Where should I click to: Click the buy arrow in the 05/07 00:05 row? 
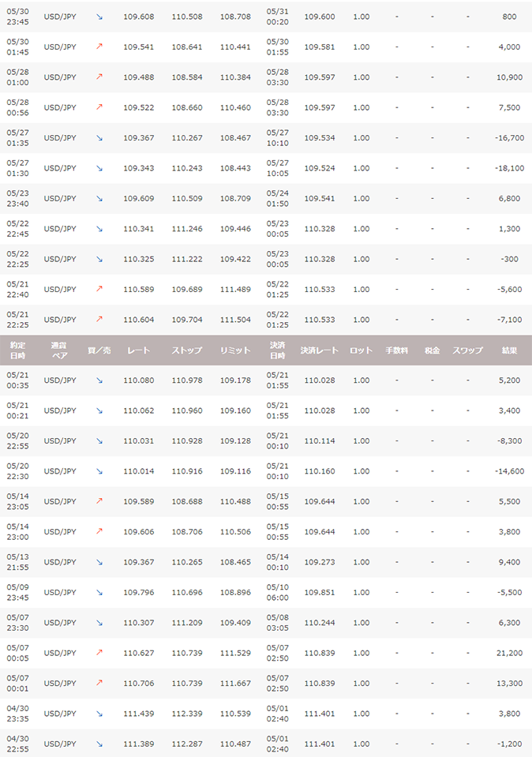(x=99, y=653)
